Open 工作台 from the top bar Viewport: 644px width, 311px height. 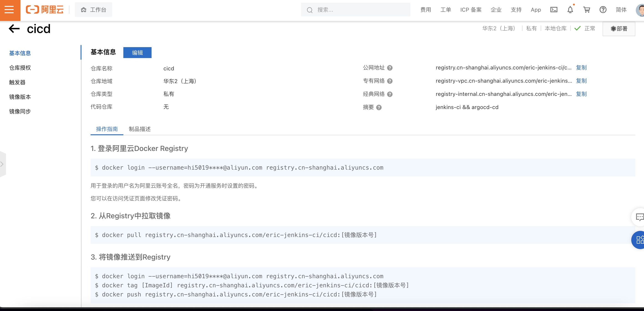click(94, 10)
